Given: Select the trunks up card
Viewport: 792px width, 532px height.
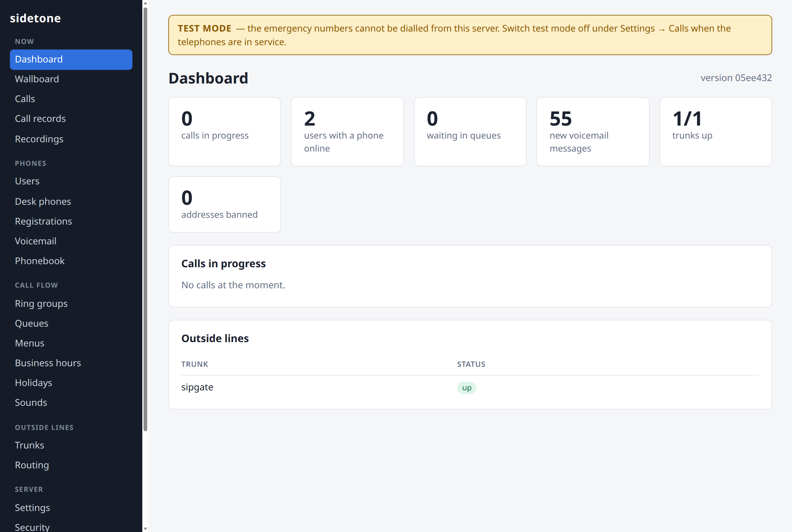Looking at the screenshot, I should tap(716, 132).
